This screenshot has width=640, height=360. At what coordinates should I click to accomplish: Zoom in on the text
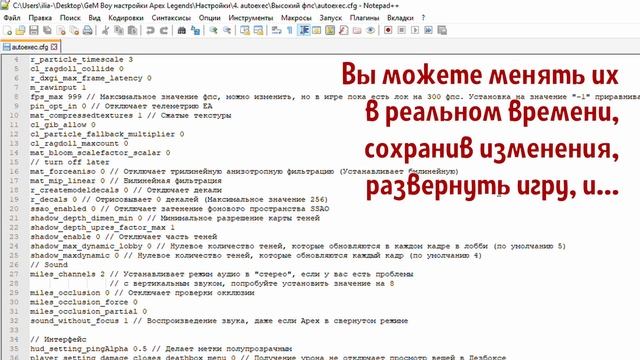(213, 30)
